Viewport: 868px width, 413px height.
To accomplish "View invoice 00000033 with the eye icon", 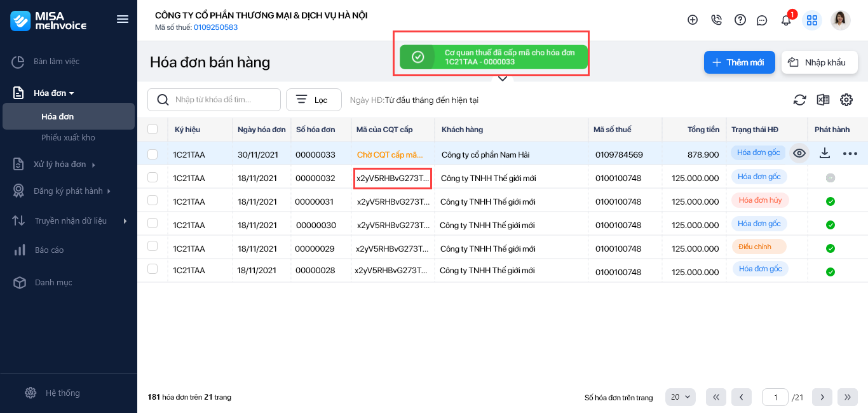I will (799, 153).
